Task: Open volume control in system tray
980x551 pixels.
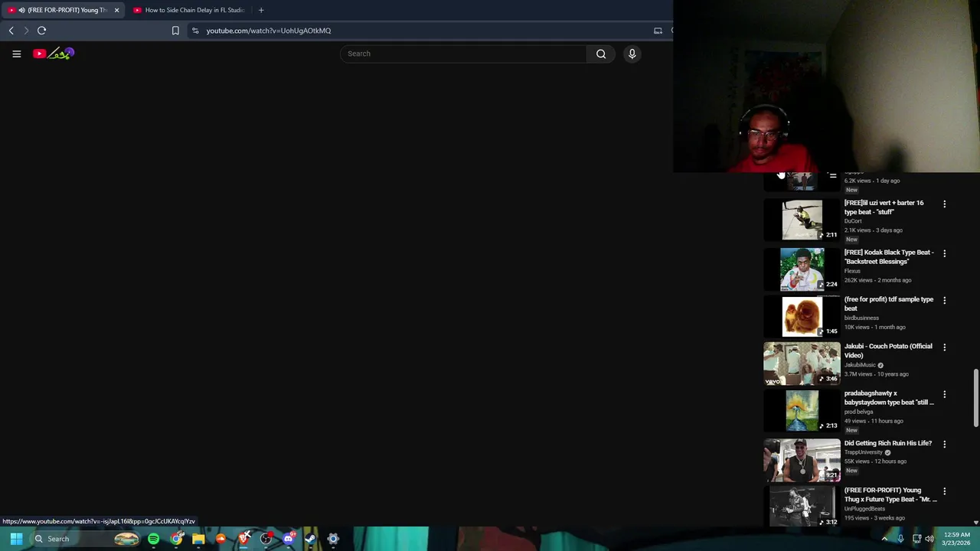Action: pos(929,539)
